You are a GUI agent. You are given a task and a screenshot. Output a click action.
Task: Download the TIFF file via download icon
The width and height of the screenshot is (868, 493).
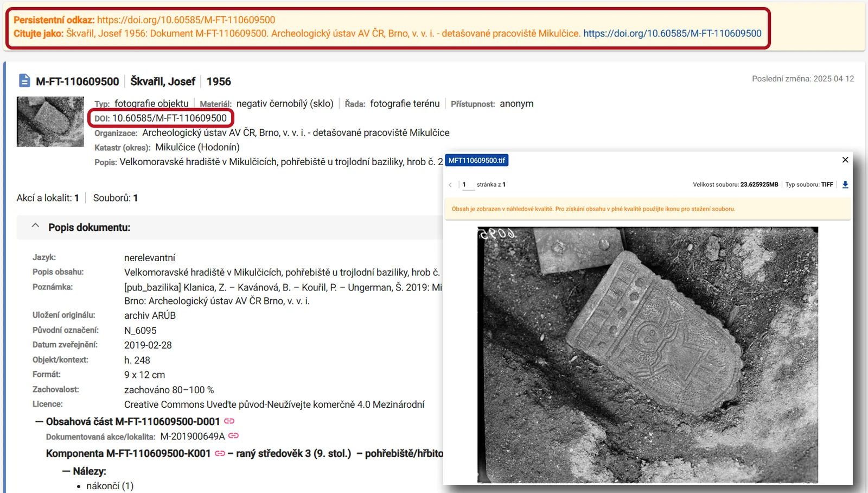[845, 185]
